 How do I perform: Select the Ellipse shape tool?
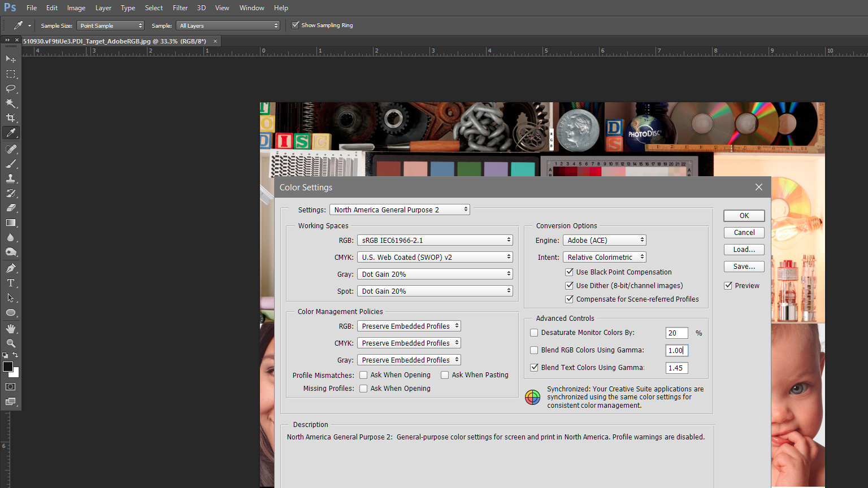coord(11,312)
